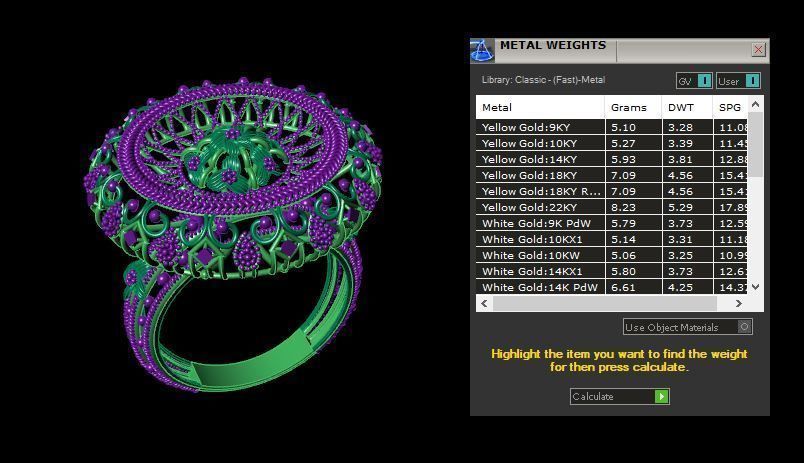Select the White Gold:14K PdW row
The height and width of the screenshot is (463, 804).
point(612,287)
